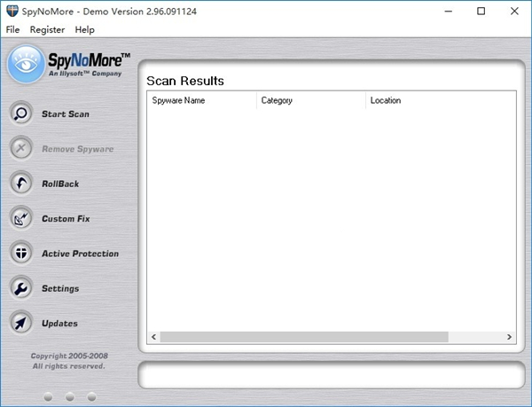Click the Custom Fix icon

[21, 218]
